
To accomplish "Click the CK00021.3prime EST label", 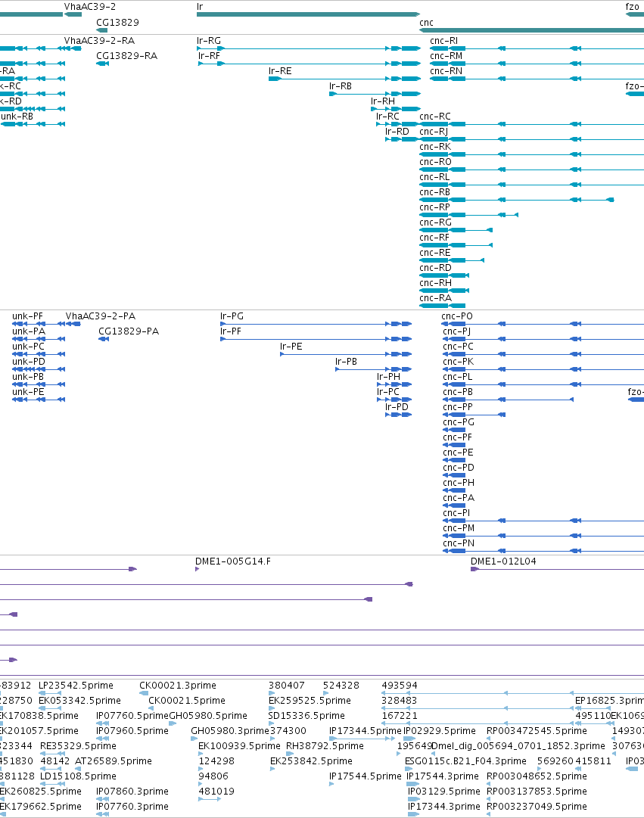I will point(177,686).
